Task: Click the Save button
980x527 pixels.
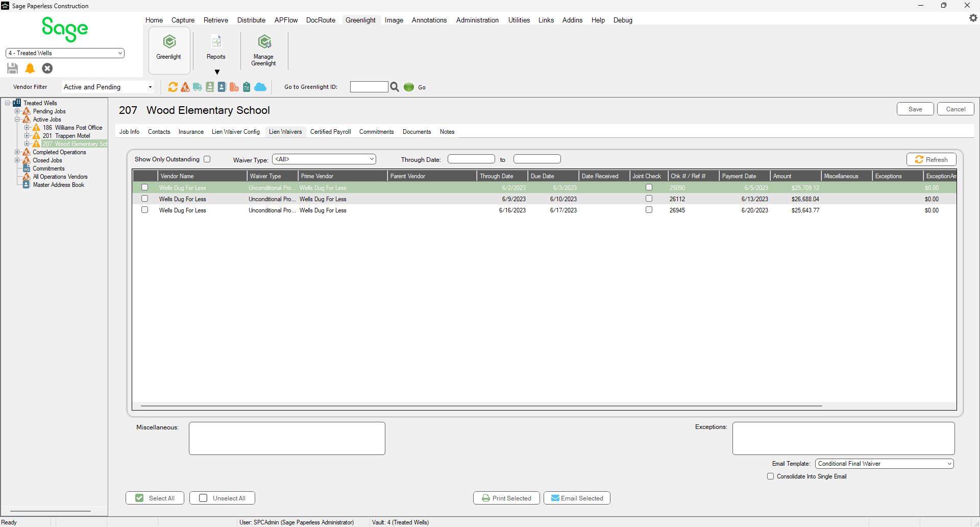Action: point(915,109)
